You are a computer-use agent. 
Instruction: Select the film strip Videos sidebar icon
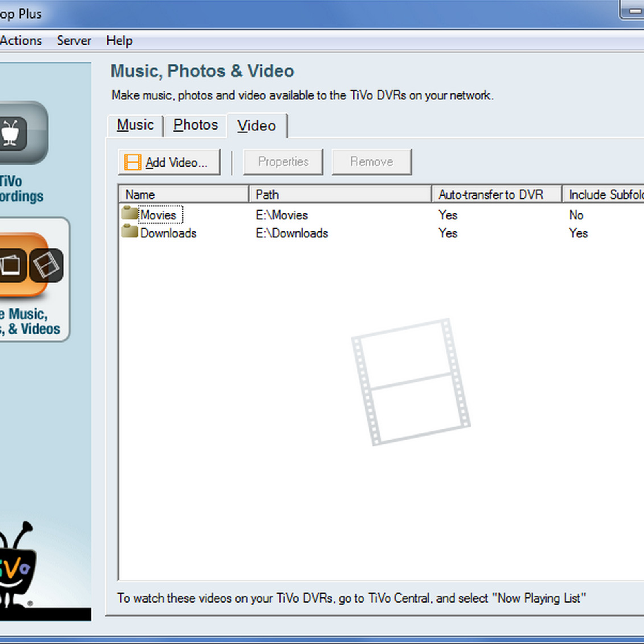(46, 265)
